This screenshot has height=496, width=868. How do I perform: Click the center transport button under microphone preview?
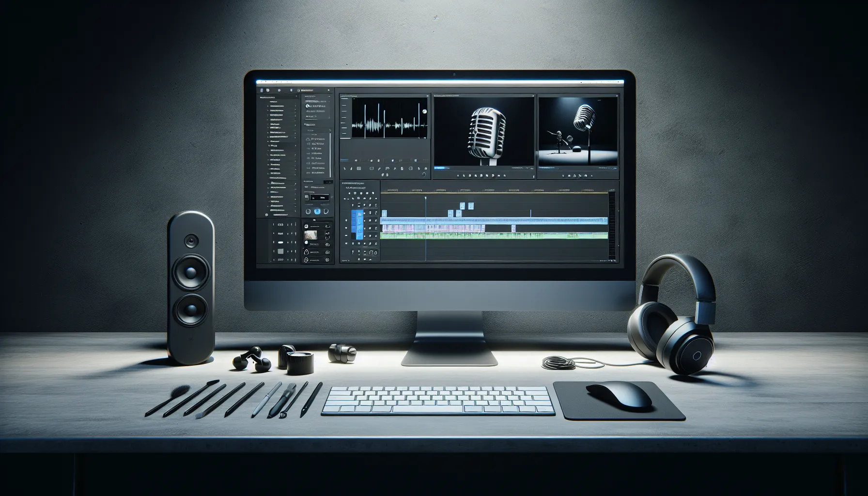coord(481,175)
